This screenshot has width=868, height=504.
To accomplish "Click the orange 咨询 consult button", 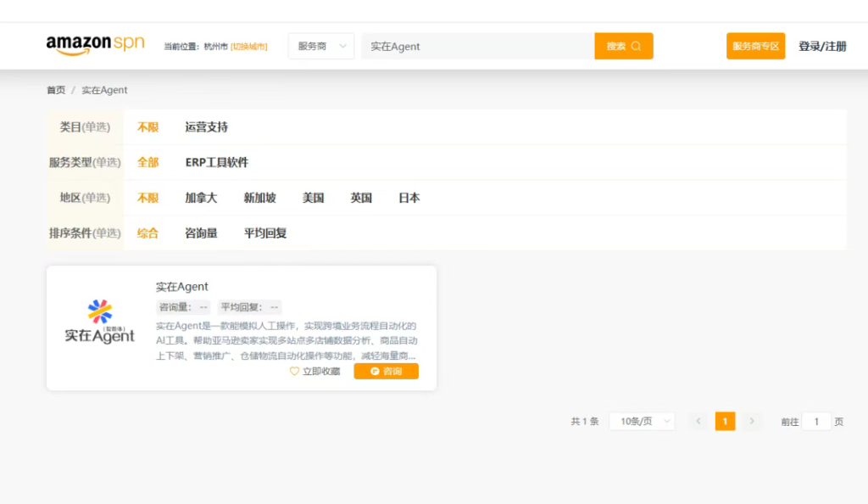I will click(386, 372).
